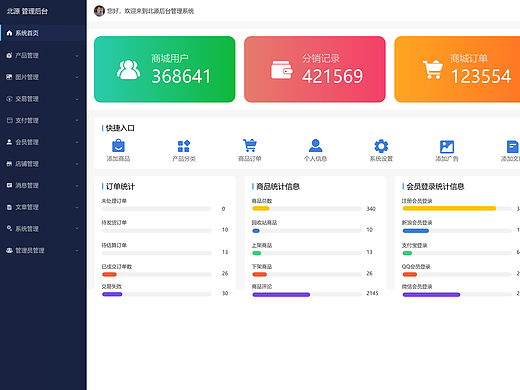Click the wallet icon on 分销记录 card
This screenshot has width=520, height=390.
pyautogui.click(x=282, y=70)
